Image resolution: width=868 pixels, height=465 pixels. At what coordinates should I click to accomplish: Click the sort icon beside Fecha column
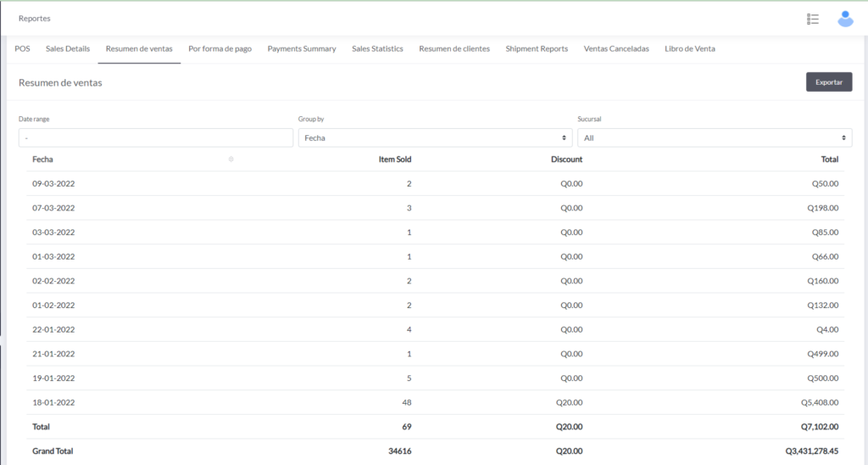pyautogui.click(x=231, y=160)
